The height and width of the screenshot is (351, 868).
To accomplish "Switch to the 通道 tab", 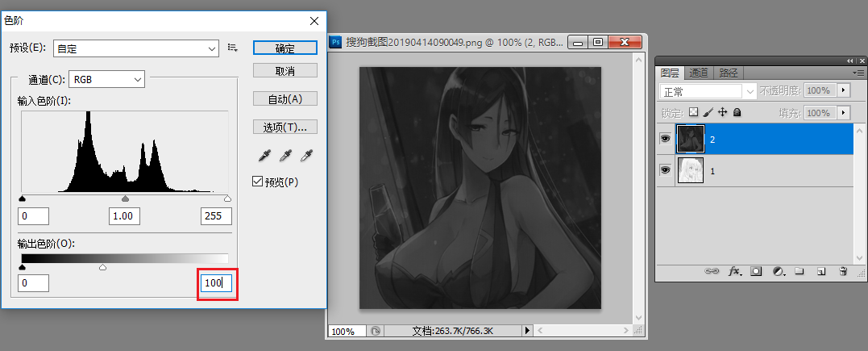I will pos(699,73).
